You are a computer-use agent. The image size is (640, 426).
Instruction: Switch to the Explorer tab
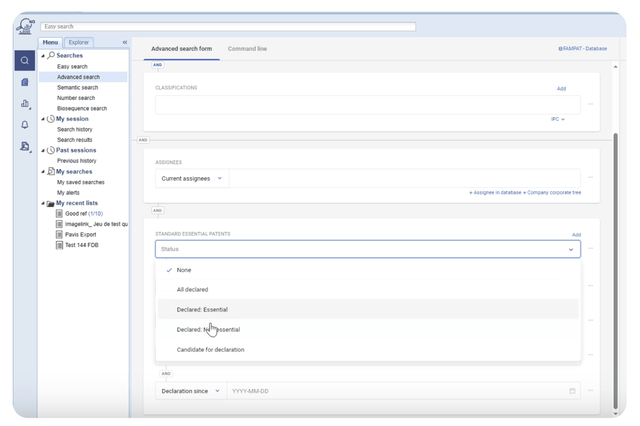tap(79, 42)
